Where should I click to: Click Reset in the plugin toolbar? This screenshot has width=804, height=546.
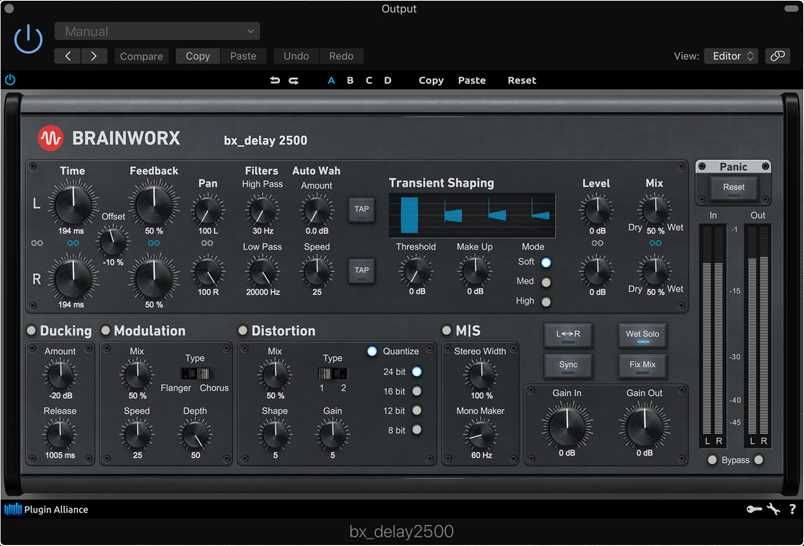point(522,80)
